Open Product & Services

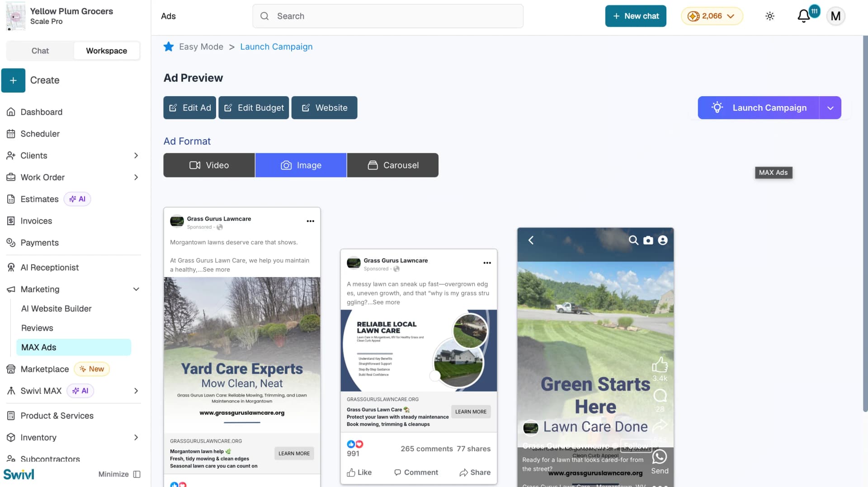point(57,416)
